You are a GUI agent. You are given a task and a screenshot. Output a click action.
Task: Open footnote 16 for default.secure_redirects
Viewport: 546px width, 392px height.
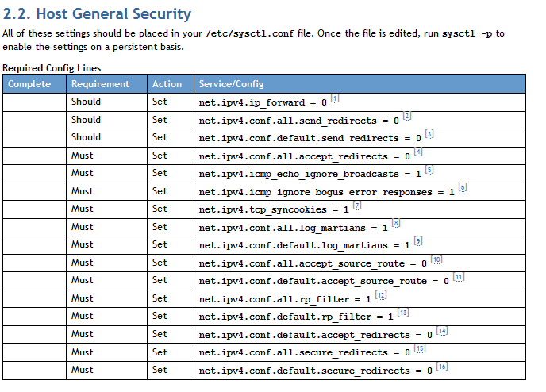pyautogui.click(x=442, y=367)
